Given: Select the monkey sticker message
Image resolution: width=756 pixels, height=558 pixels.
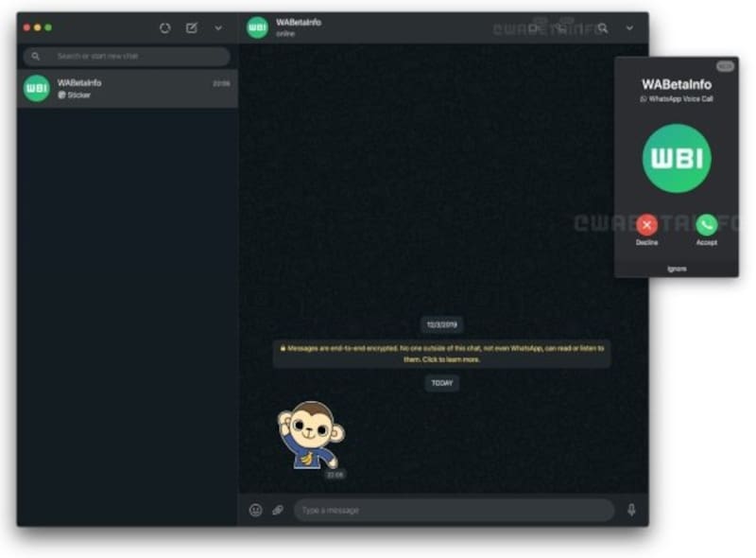Looking at the screenshot, I should coord(311,434).
